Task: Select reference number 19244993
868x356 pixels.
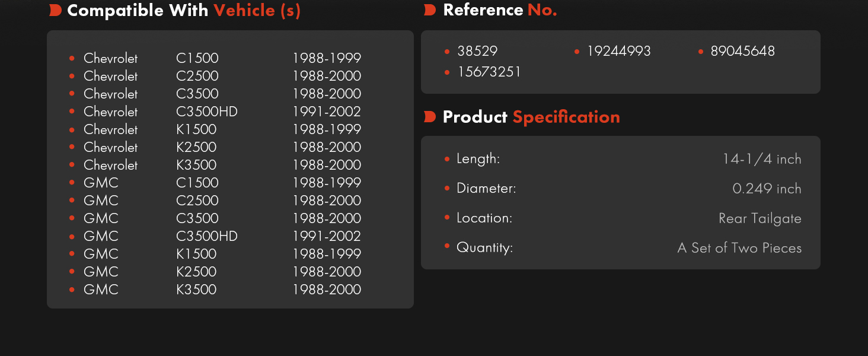Action: point(618,51)
